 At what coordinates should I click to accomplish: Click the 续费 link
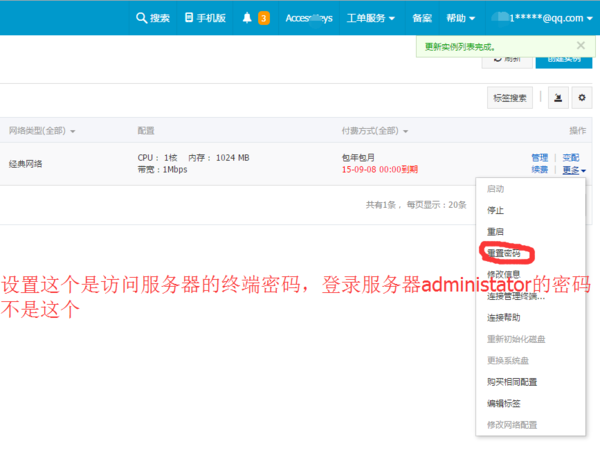tap(540, 170)
